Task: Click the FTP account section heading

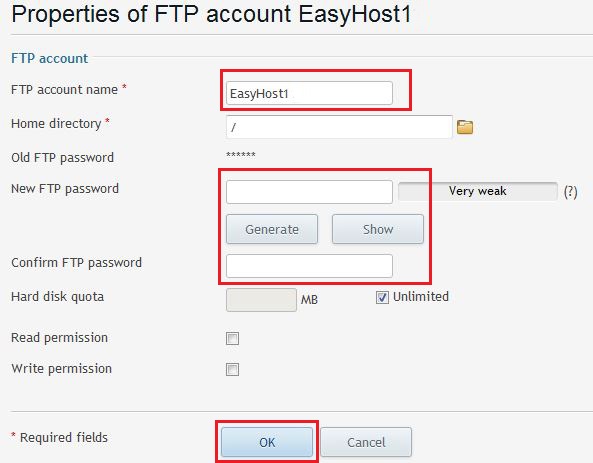Action: [x=50, y=58]
